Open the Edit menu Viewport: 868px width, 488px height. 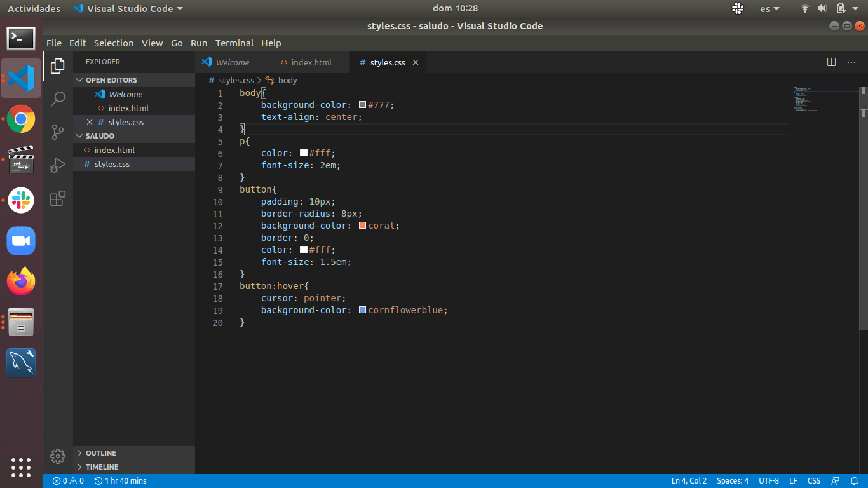point(78,43)
